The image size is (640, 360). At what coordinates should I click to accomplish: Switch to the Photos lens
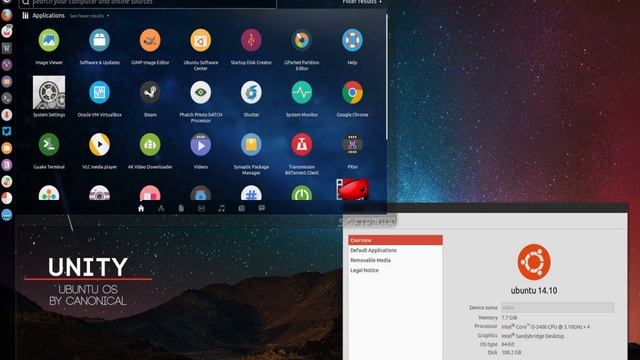tap(242, 208)
